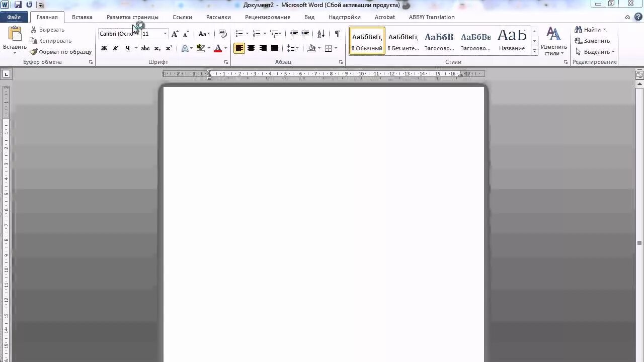
Task: Click the Save icon in Quick Access Toolbar
Action: coord(18,5)
